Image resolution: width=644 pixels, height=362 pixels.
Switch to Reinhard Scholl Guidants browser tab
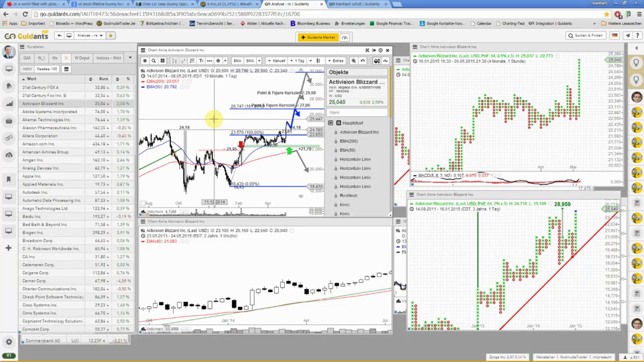coord(358,4)
